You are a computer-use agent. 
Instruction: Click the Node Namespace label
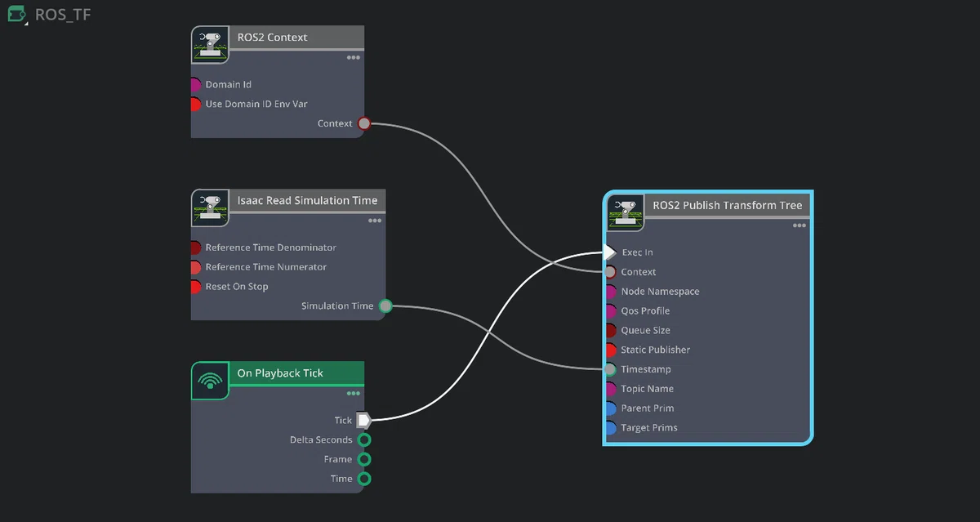click(660, 292)
